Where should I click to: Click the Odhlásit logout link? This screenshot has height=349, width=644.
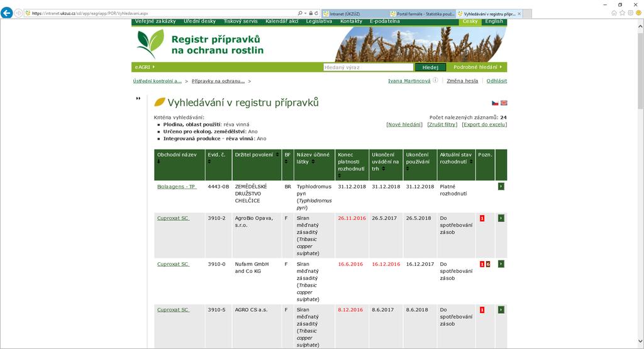coord(497,81)
